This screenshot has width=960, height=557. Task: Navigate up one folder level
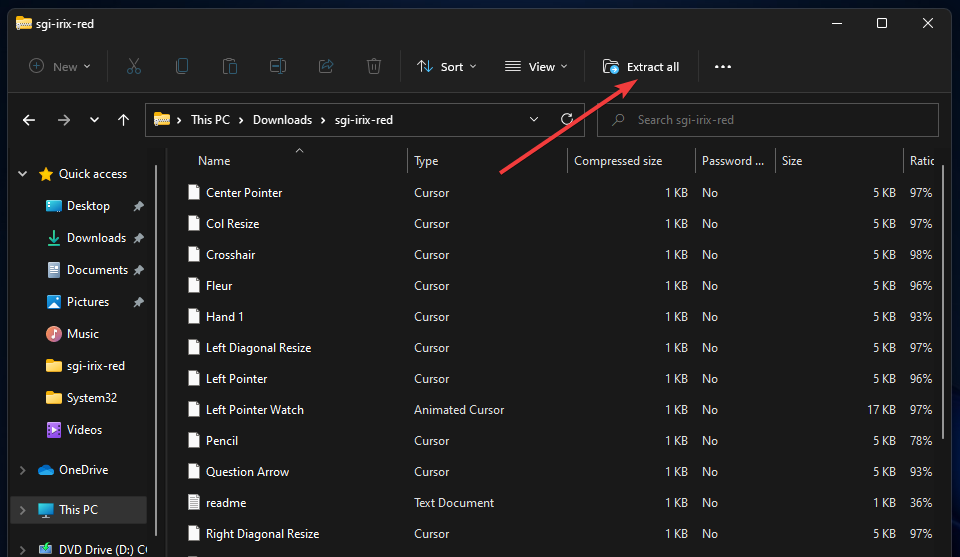(x=124, y=120)
